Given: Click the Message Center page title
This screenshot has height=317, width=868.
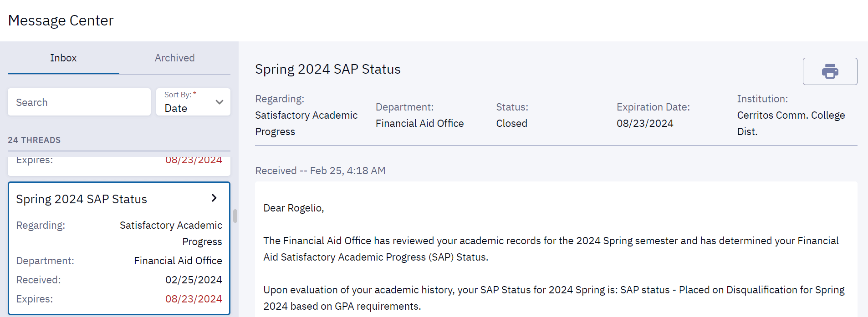Looking at the screenshot, I should coord(61,20).
